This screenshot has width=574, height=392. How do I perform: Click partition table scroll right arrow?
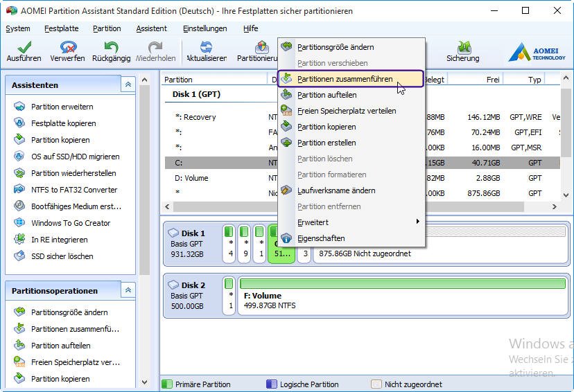tap(554, 206)
